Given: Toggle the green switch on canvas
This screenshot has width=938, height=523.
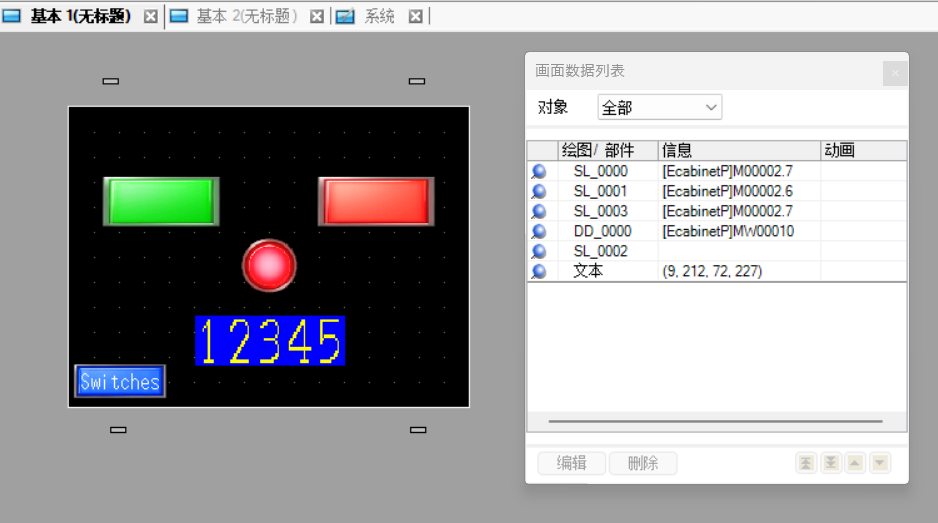Looking at the screenshot, I should coord(161,201).
